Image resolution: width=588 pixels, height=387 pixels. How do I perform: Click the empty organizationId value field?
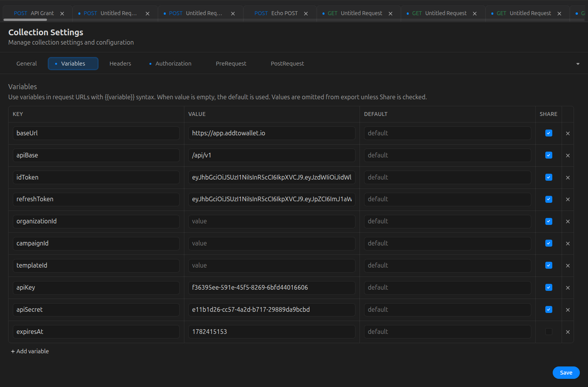(x=272, y=221)
